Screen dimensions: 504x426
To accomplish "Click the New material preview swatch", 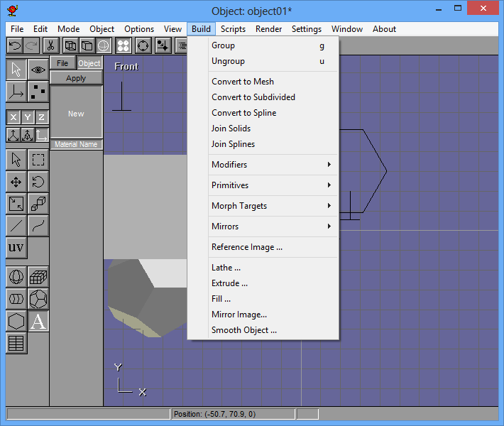I will pos(76,114).
